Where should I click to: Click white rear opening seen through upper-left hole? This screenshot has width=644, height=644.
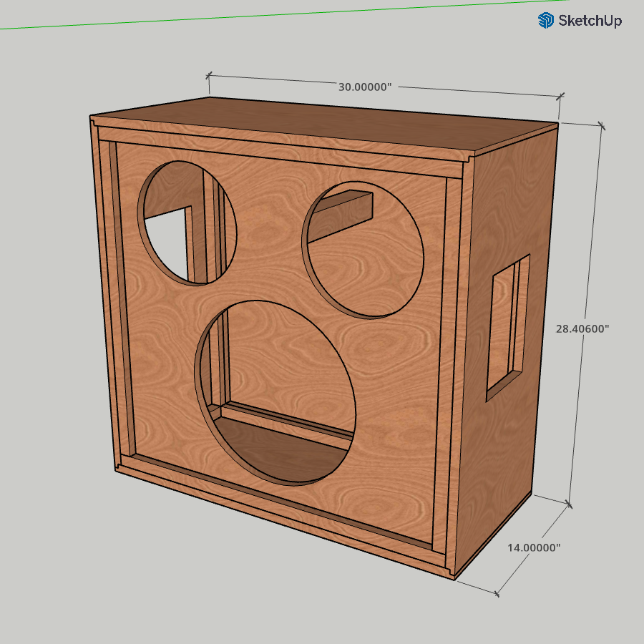point(163,240)
